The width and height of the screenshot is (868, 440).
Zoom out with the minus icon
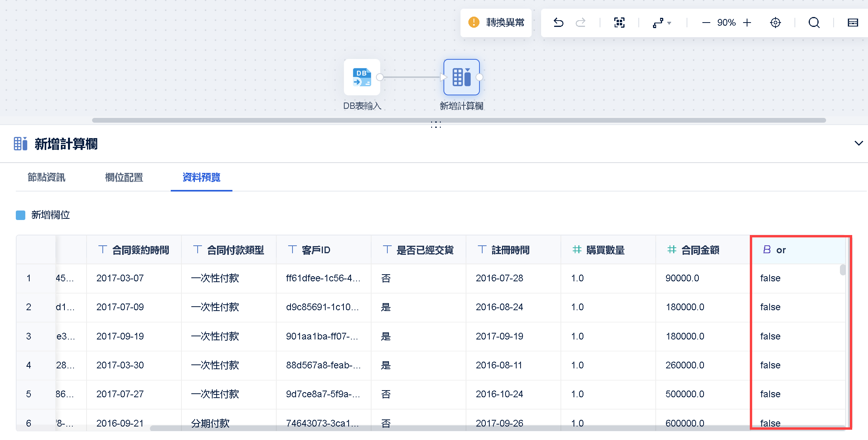coord(706,23)
